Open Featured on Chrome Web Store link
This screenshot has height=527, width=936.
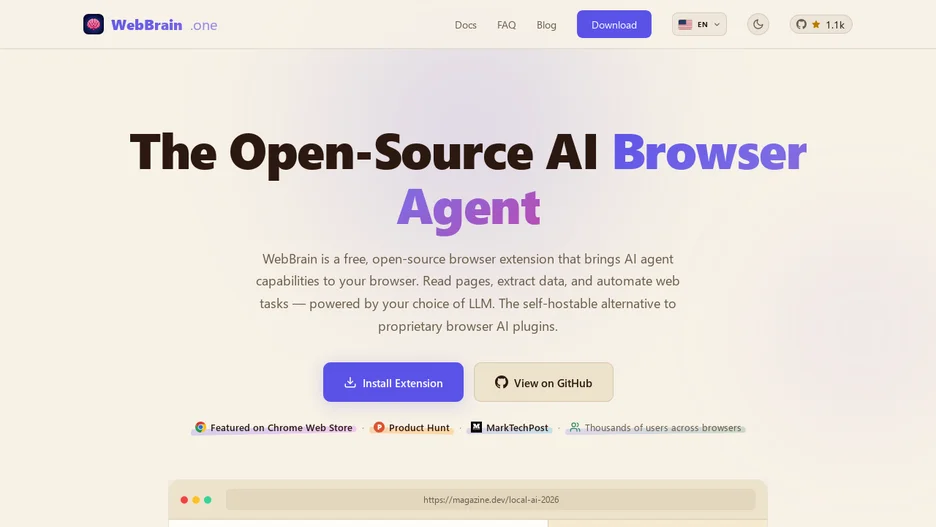pyautogui.click(x=273, y=427)
